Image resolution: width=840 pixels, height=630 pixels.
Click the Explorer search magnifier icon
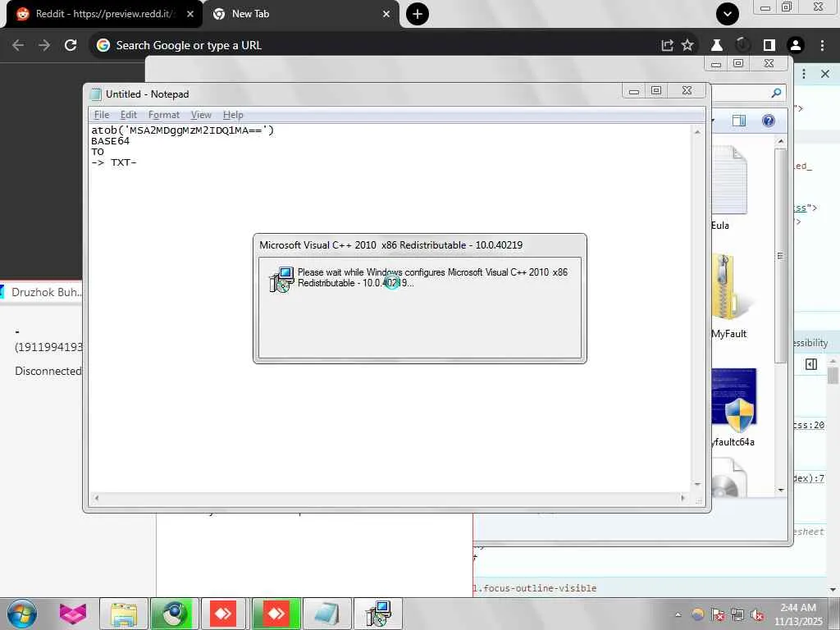[776, 94]
